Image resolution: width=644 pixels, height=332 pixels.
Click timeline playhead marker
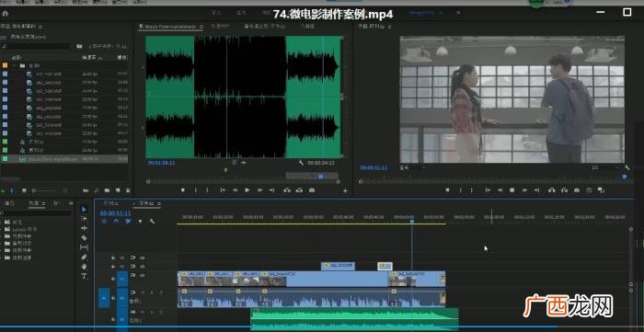(412, 222)
